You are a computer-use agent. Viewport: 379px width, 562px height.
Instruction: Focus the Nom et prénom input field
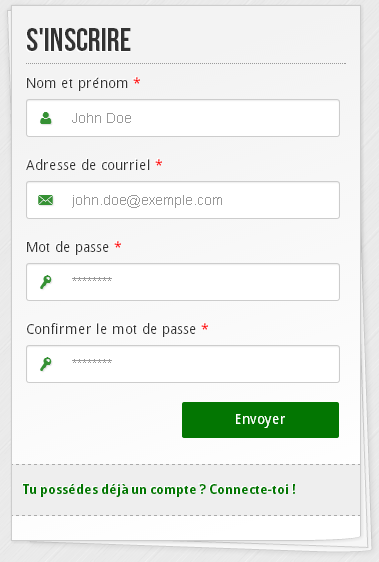pyautogui.click(x=183, y=118)
